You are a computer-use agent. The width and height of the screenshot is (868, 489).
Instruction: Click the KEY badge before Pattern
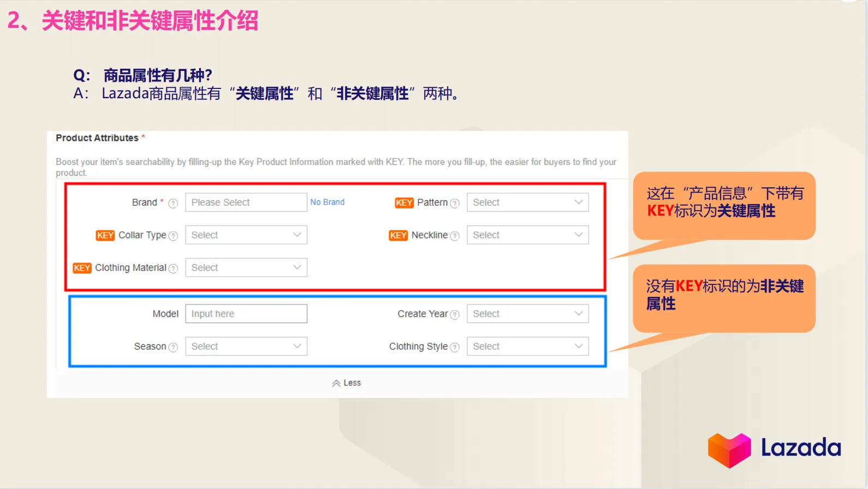pos(404,202)
